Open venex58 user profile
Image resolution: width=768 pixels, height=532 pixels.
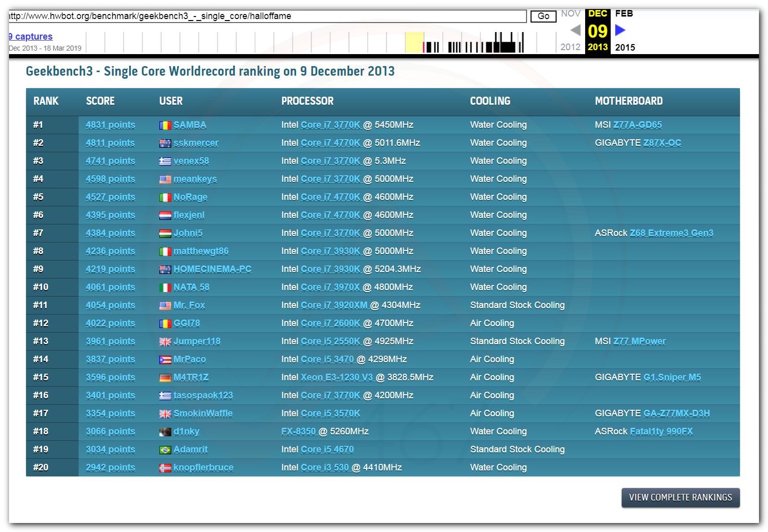pos(191,161)
